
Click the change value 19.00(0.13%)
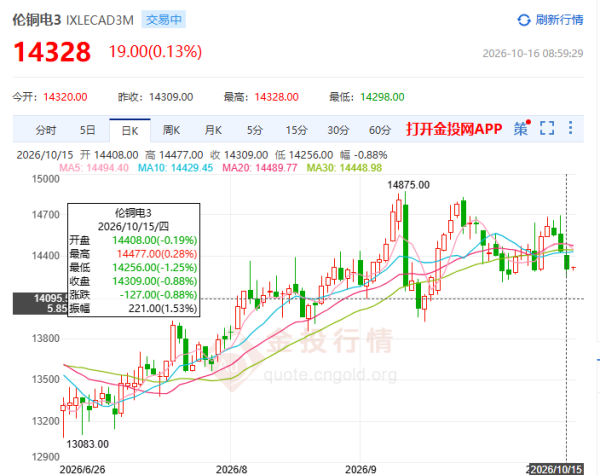pyautogui.click(x=155, y=51)
